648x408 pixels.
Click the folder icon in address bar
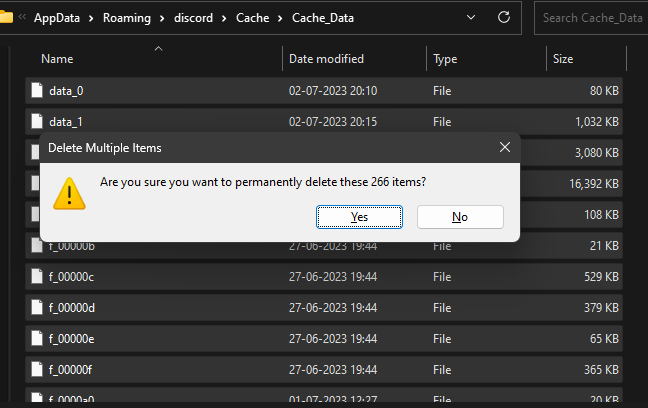(x=6, y=17)
